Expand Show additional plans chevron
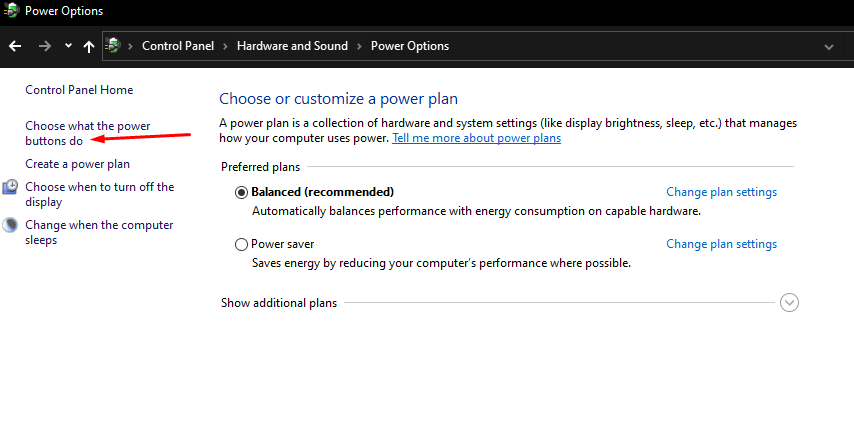Viewport: 854px width, 424px height. [x=789, y=302]
